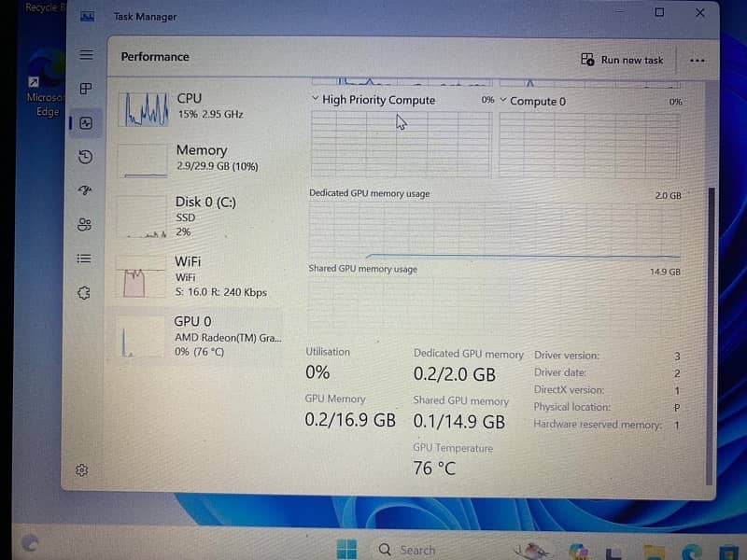The height and width of the screenshot is (560, 747).
Task: Open Task Manager settings gear icon
Action: (81, 470)
